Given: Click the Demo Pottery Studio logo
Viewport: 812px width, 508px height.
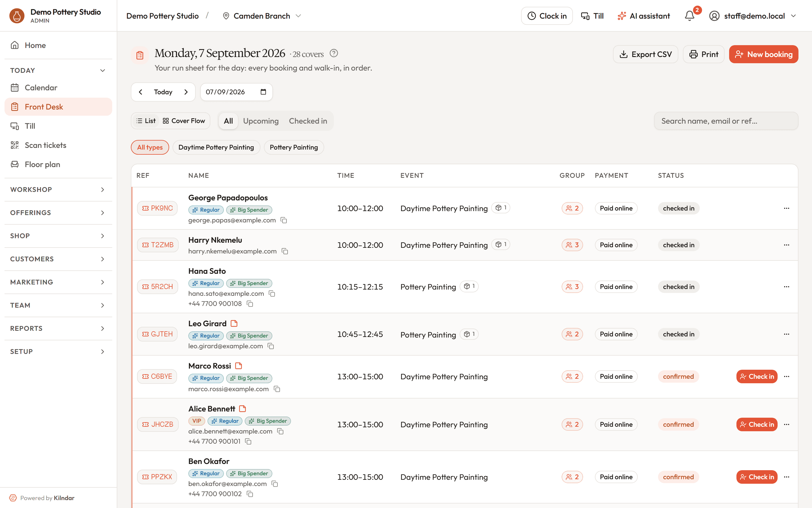Looking at the screenshot, I should point(17,16).
